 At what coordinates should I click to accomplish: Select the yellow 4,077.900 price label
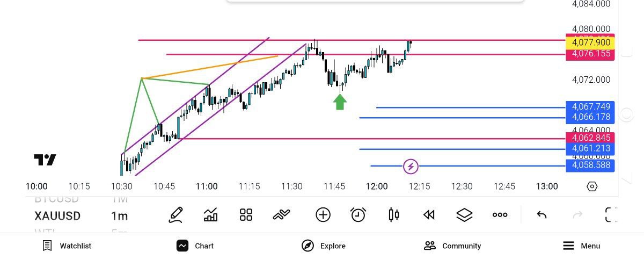pos(590,42)
